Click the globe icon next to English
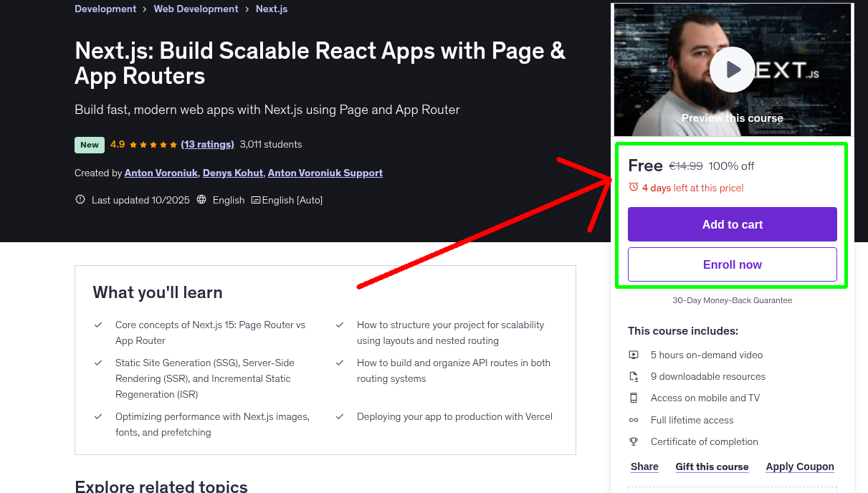The height and width of the screenshot is (493, 868). pos(203,200)
